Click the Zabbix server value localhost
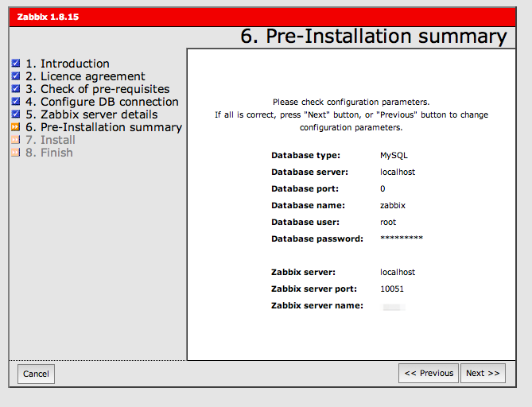 [x=398, y=272]
